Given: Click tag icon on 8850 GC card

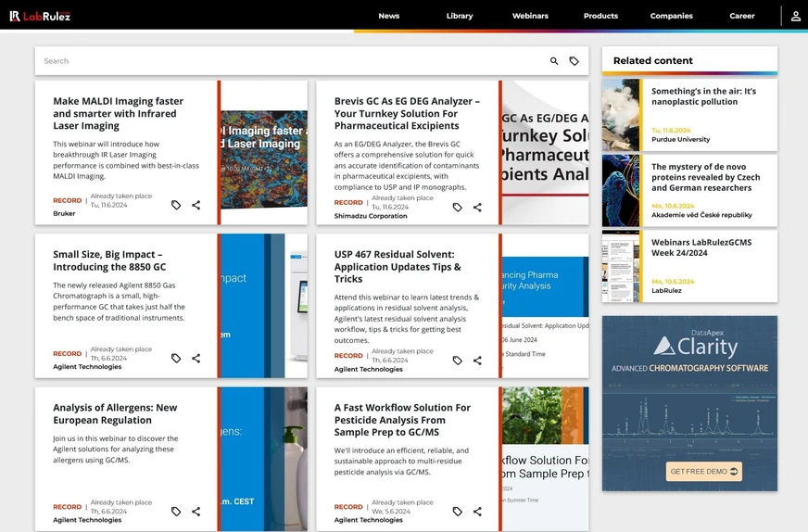Looking at the screenshot, I should point(176,359).
